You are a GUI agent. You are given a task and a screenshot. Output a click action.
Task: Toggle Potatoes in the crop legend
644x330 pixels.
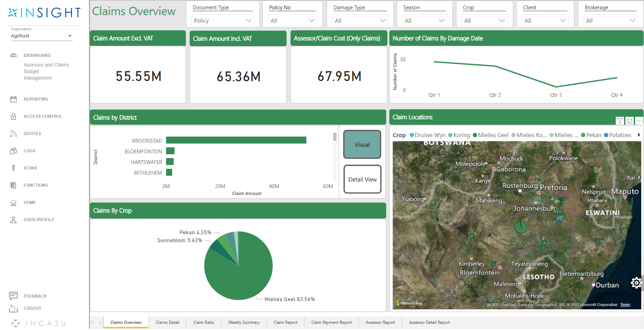point(620,135)
